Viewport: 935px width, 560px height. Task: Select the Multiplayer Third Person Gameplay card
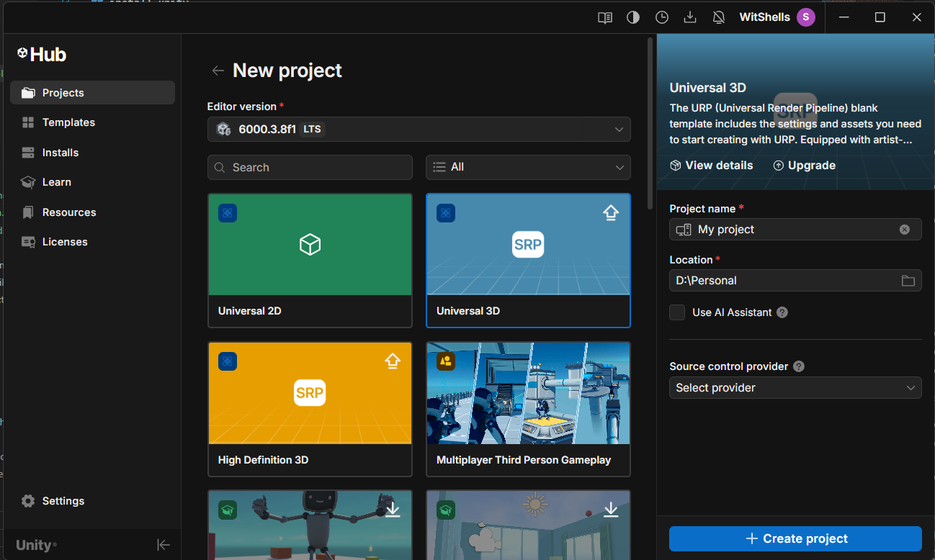pyautogui.click(x=528, y=409)
